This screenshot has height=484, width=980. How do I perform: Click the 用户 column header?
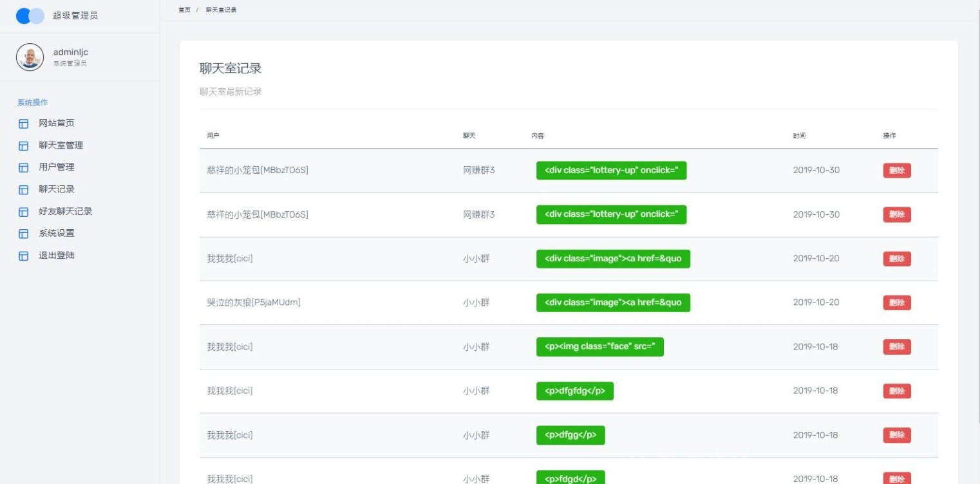[213, 136]
